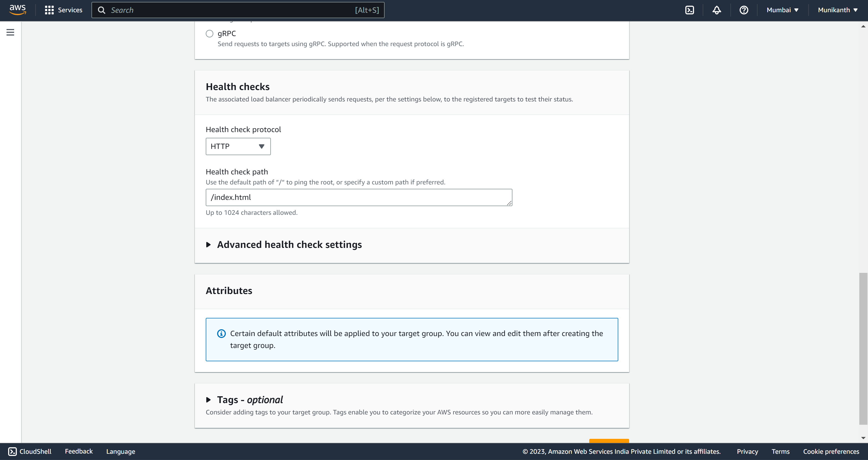Open the left hamburger navigation menu
The width and height of the screenshot is (868, 460).
tap(10, 32)
